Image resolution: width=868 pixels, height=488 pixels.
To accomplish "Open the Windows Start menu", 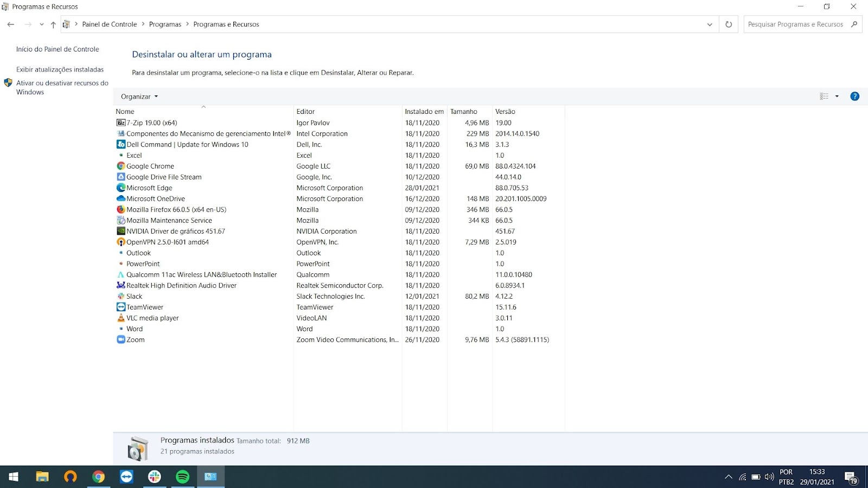I will coord(14,477).
